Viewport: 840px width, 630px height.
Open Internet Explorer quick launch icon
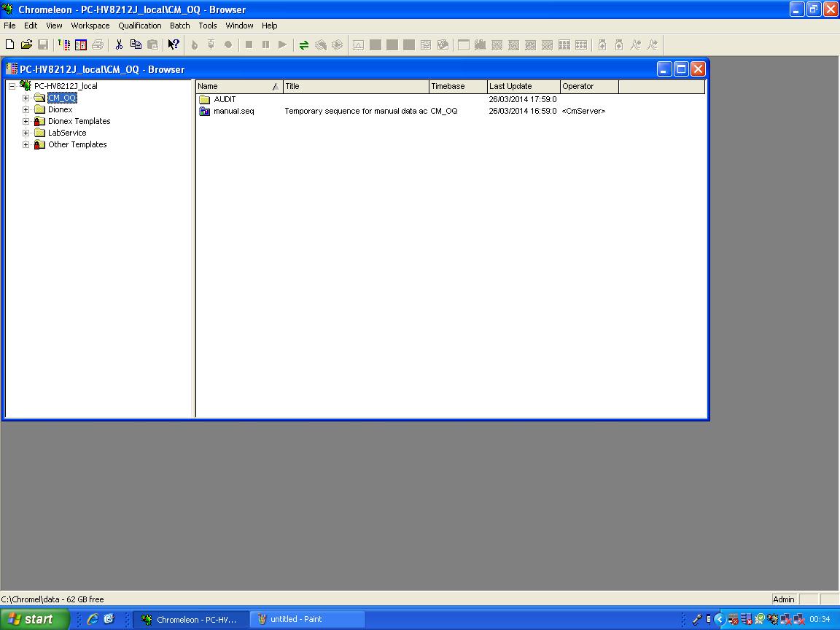click(x=92, y=619)
